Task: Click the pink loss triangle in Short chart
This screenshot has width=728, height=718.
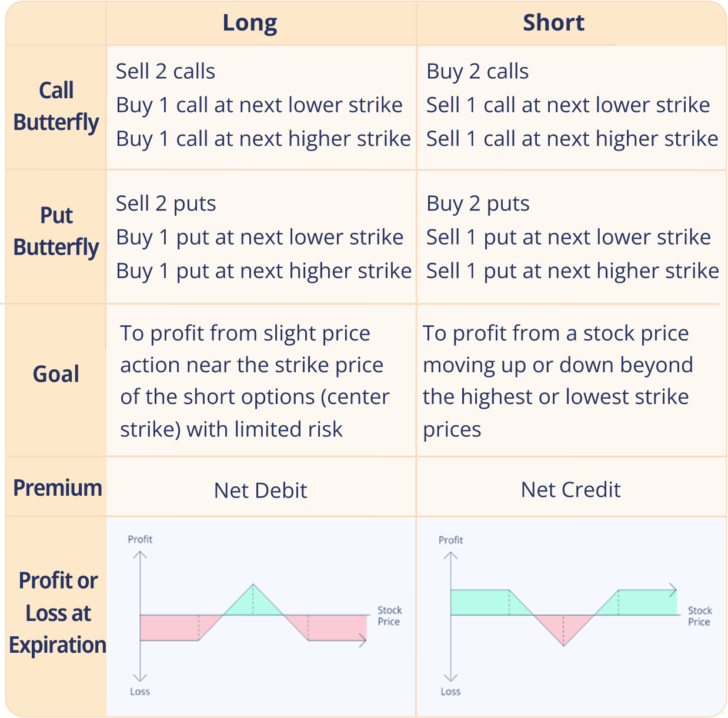Action: point(563,627)
